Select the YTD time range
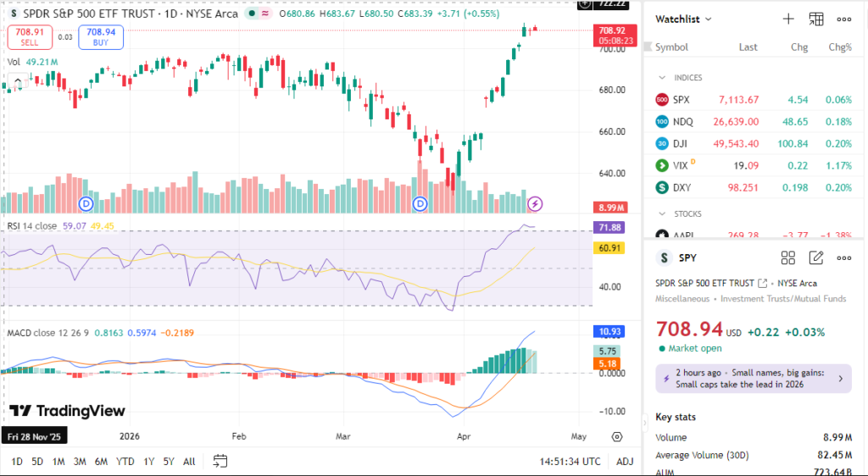 (x=125, y=462)
